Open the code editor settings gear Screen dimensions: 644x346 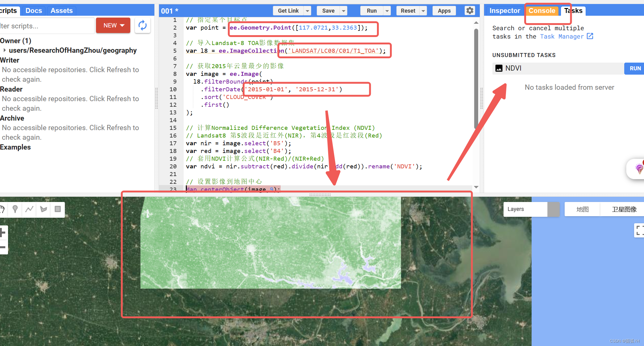coord(470,10)
